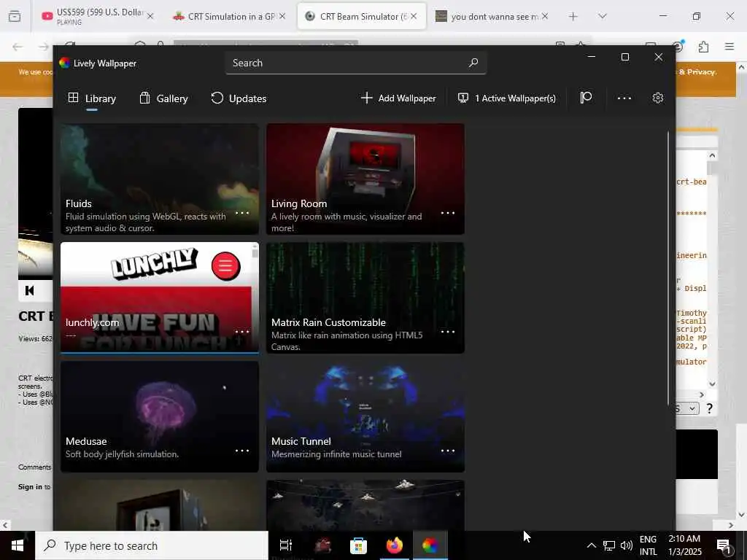This screenshot has width=747, height=560.
Task: Click Add Wallpaper button
Action: 398,98
